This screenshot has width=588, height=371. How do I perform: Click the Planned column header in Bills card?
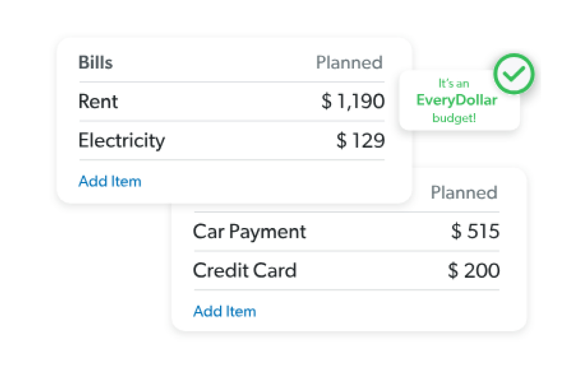coord(349,63)
